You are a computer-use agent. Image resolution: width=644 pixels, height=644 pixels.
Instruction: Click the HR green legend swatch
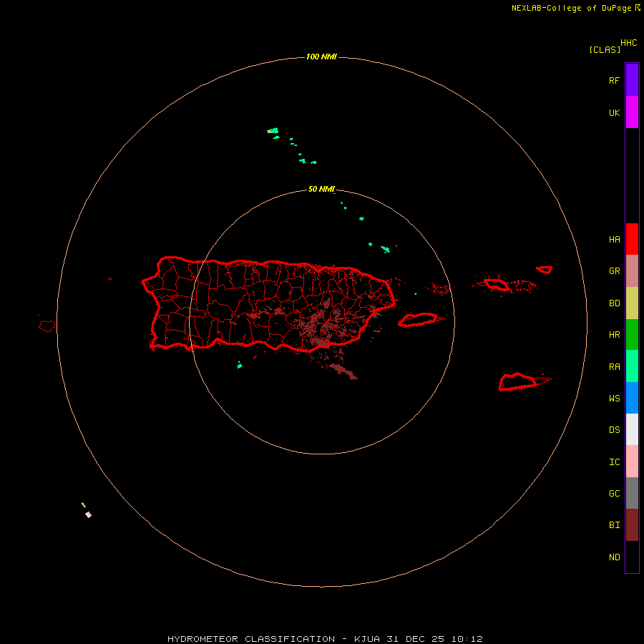(x=632, y=335)
